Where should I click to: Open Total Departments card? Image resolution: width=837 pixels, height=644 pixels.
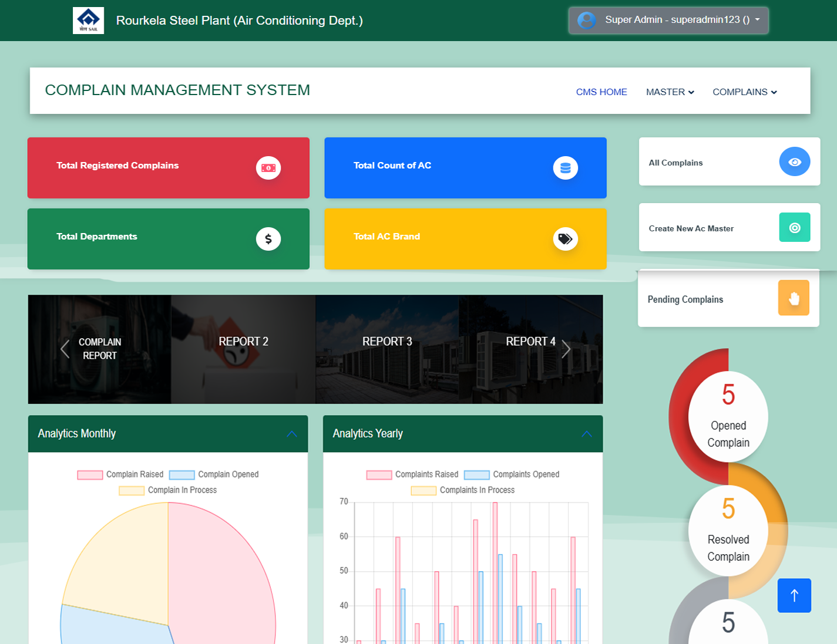tap(169, 239)
